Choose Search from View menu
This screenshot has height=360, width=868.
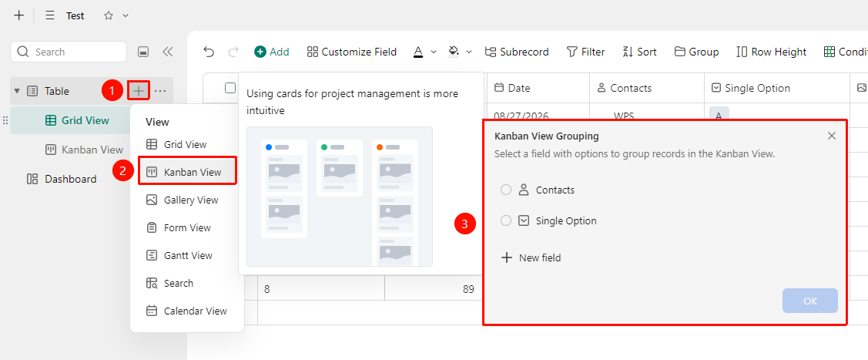click(x=170, y=283)
